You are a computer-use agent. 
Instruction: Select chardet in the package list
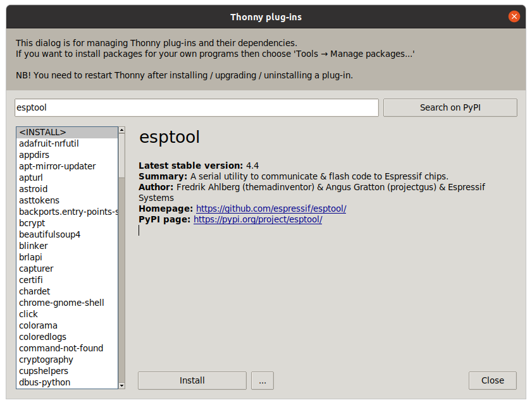coord(67,291)
